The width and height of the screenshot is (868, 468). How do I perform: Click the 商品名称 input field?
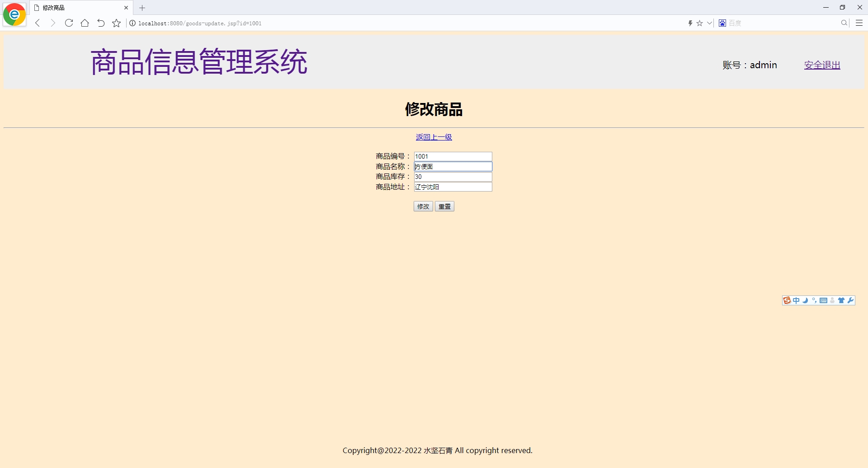pos(453,166)
